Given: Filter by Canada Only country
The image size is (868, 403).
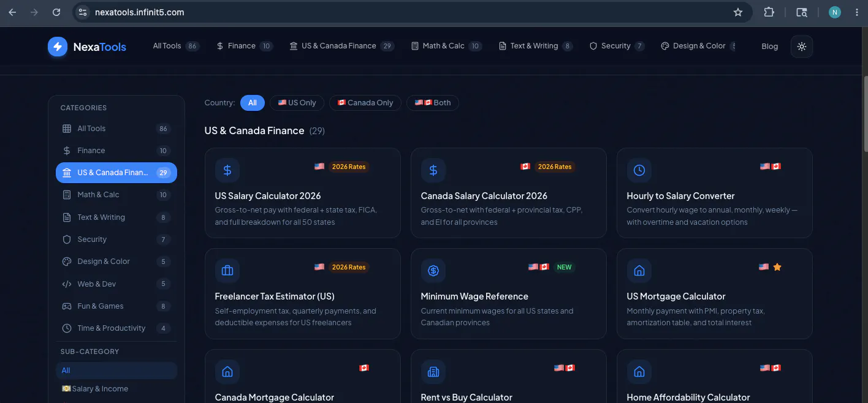Looking at the screenshot, I should click(x=365, y=103).
